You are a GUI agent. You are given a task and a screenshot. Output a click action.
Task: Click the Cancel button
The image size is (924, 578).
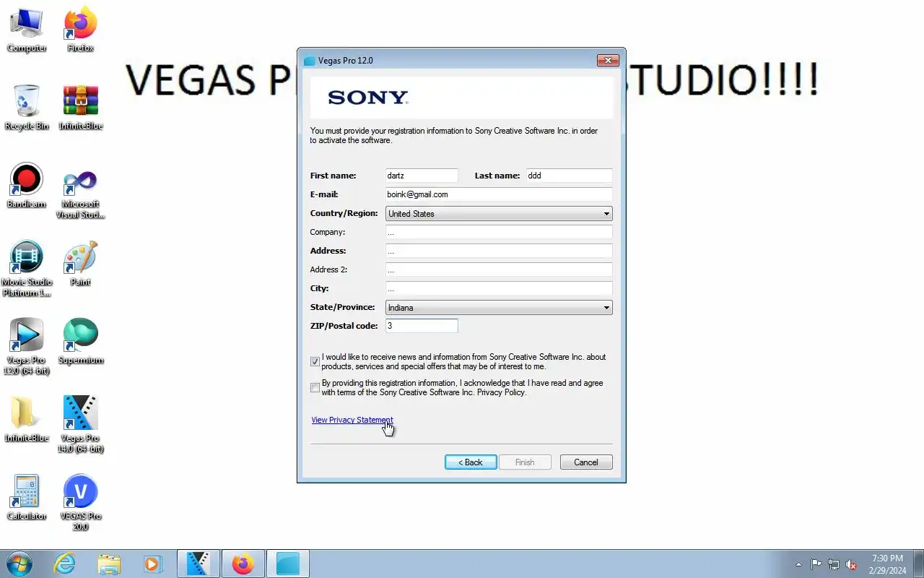(x=586, y=462)
